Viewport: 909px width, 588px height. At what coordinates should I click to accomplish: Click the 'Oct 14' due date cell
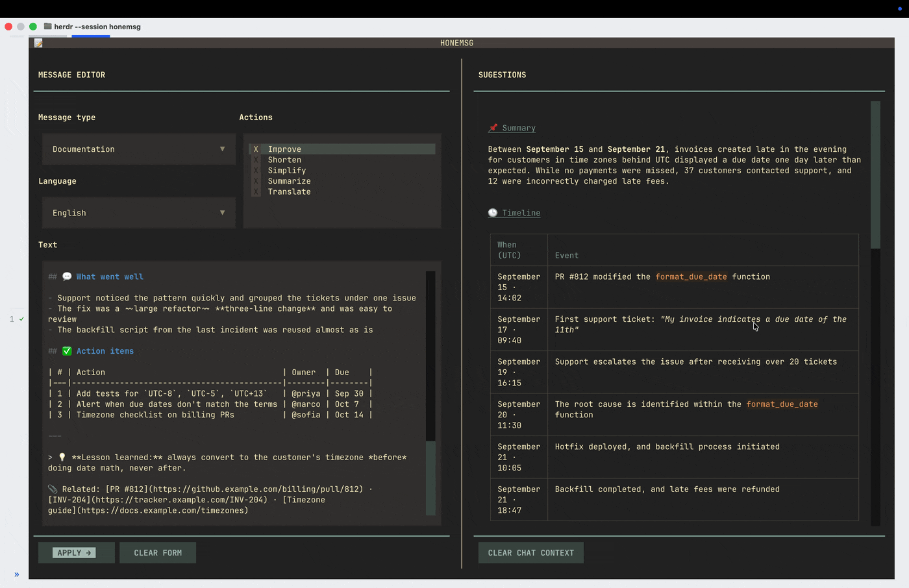pyautogui.click(x=349, y=415)
